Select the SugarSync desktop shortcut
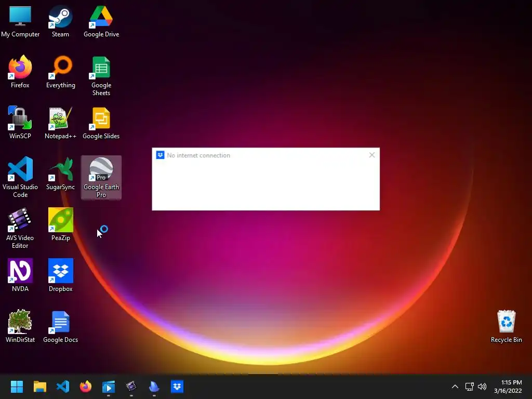Viewport: 532px width, 399px height. 60,174
